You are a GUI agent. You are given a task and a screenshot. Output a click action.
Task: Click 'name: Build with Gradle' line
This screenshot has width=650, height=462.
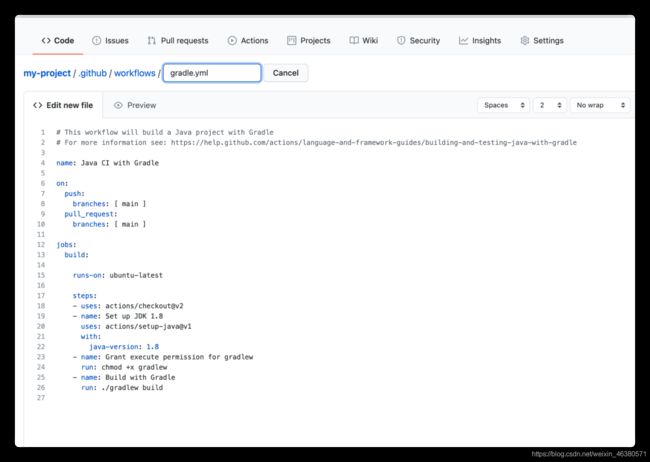[x=124, y=377]
